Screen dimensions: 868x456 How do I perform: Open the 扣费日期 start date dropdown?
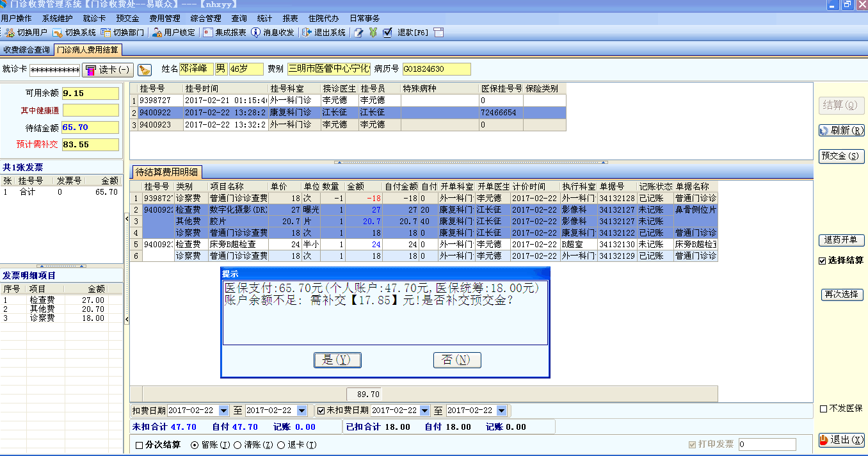point(223,411)
